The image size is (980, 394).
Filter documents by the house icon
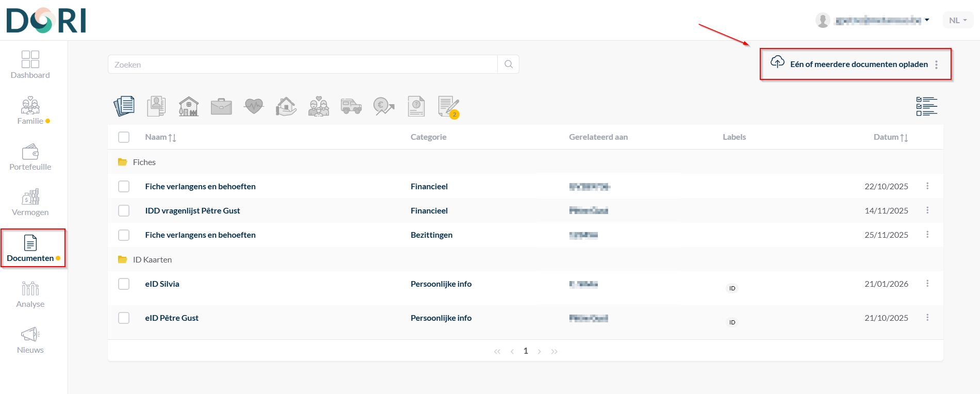[189, 106]
